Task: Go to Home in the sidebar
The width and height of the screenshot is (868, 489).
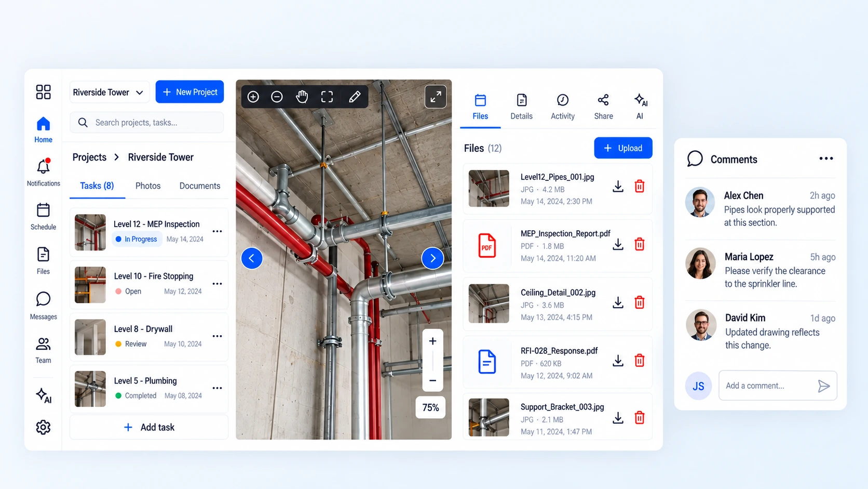Action: (43, 130)
